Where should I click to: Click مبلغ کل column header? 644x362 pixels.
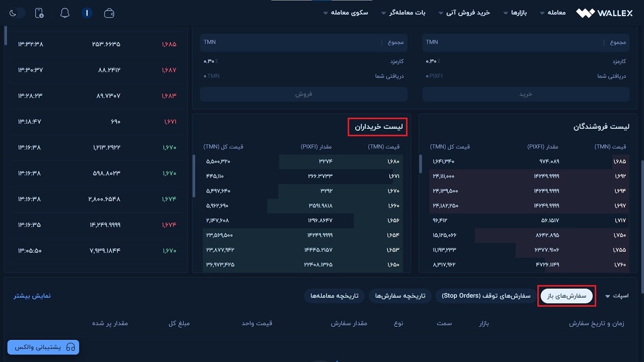coord(179,323)
